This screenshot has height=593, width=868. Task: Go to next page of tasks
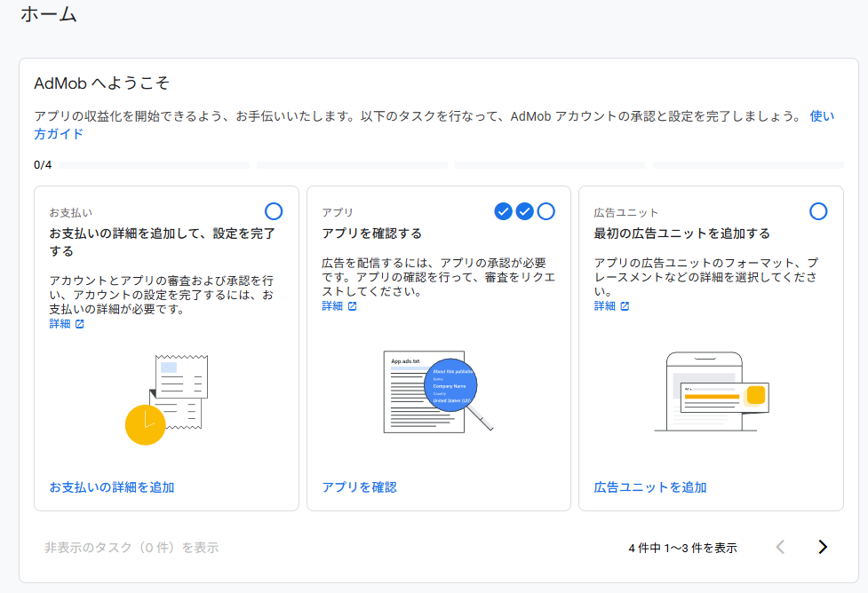823,547
